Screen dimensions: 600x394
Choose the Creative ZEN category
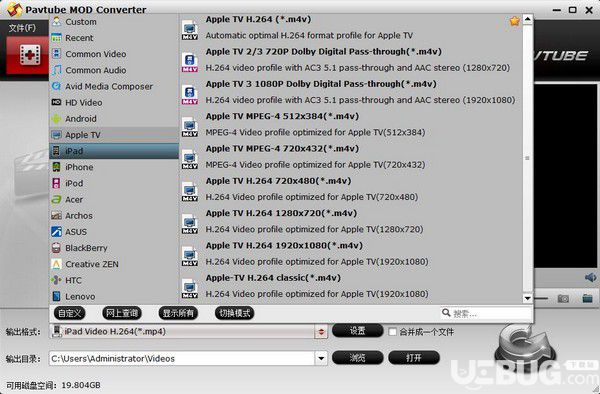pyautogui.click(x=114, y=264)
